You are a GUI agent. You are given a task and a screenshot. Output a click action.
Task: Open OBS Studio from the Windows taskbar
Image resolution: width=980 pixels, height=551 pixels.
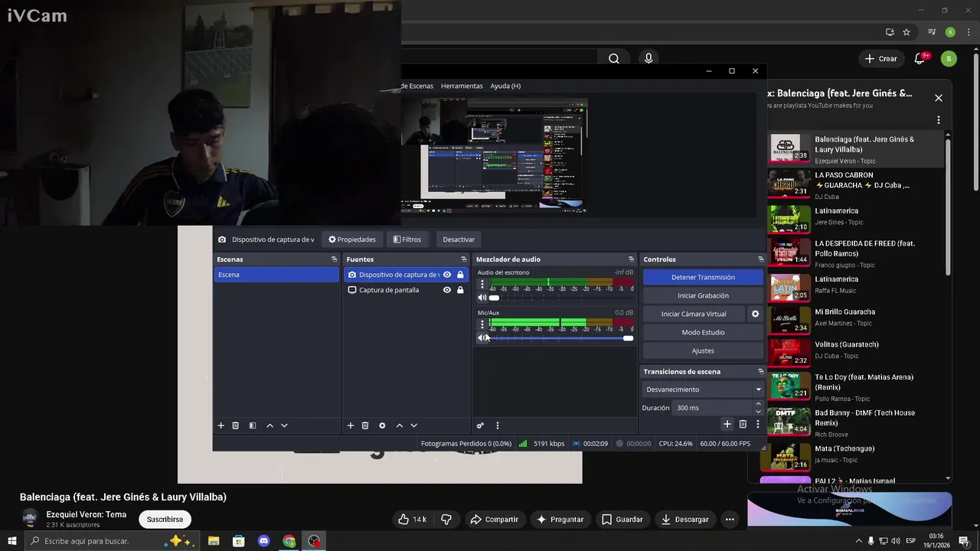point(314,541)
